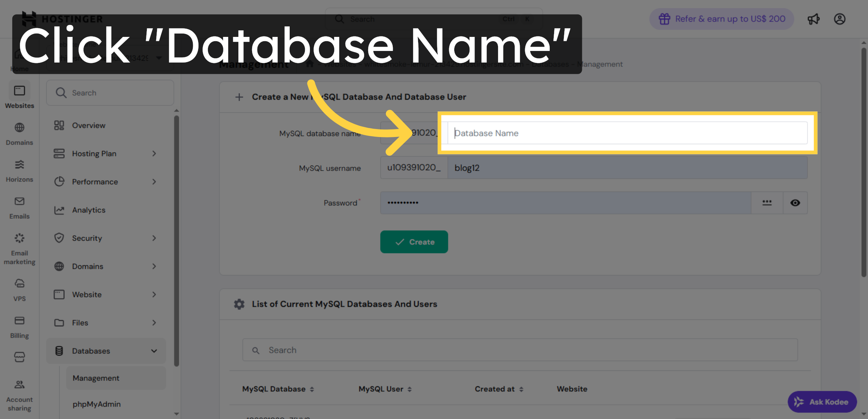
Task: Open the Account sharing sidebar icon
Action: [20, 384]
